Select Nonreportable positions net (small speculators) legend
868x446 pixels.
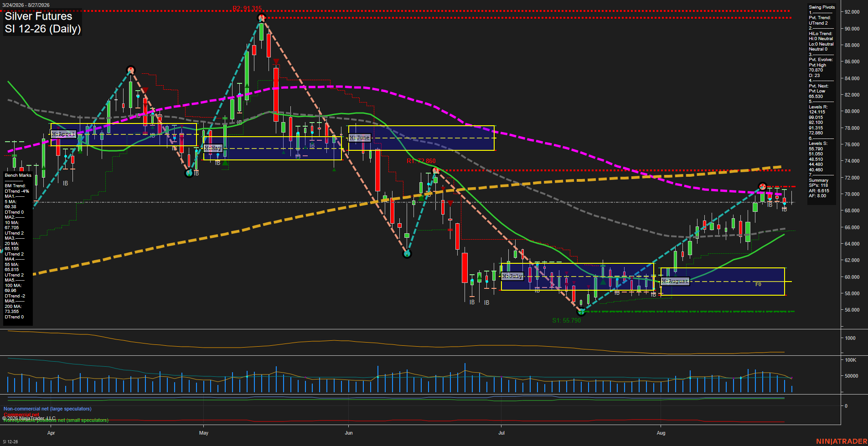(56, 420)
